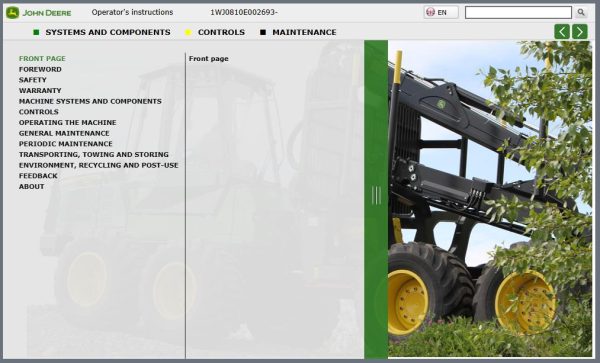Image resolution: width=600 pixels, height=363 pixels.
Task: Open Periodic Maintenance chapter
Action: [x=66, y=144]
